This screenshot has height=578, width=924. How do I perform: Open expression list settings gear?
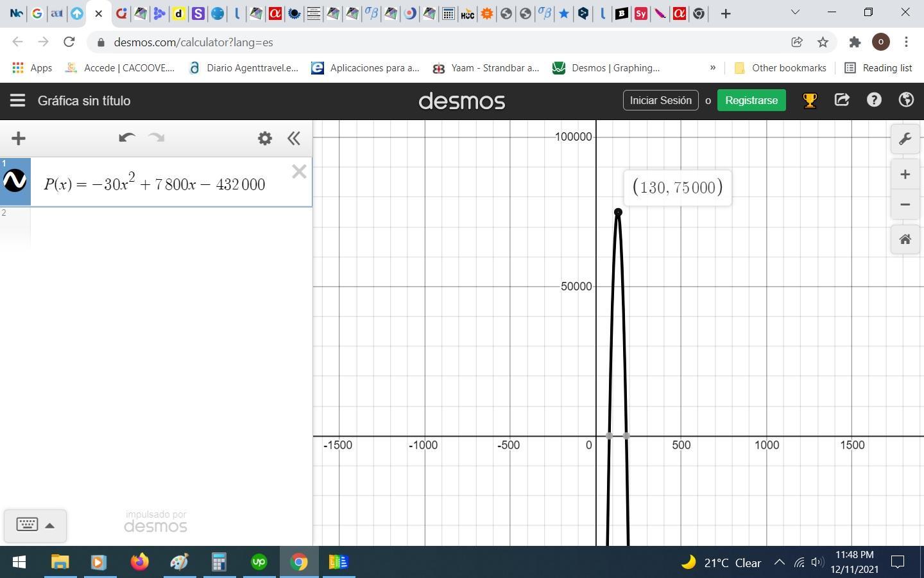click(x=265, y=138)
